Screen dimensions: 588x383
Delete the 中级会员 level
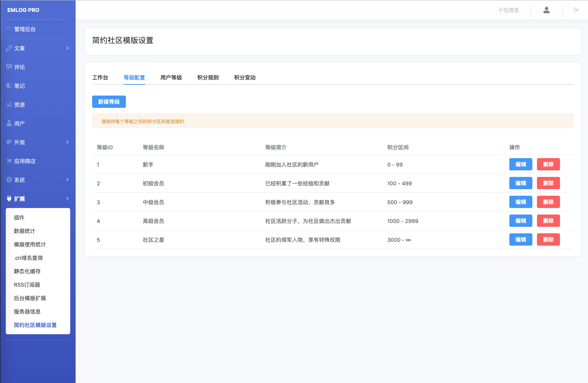pyautogui.click(x=548, y=202)
